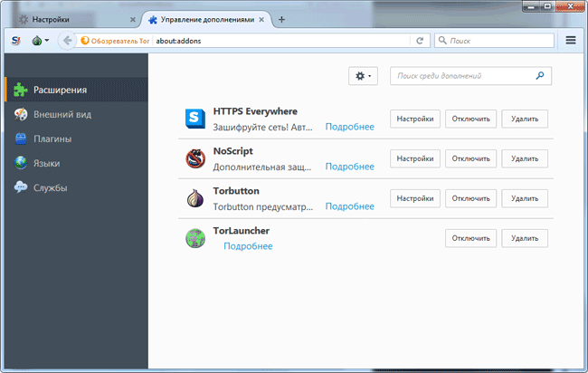
Task: Click Отключить for TorLauncher
Action: coord(470,238)
